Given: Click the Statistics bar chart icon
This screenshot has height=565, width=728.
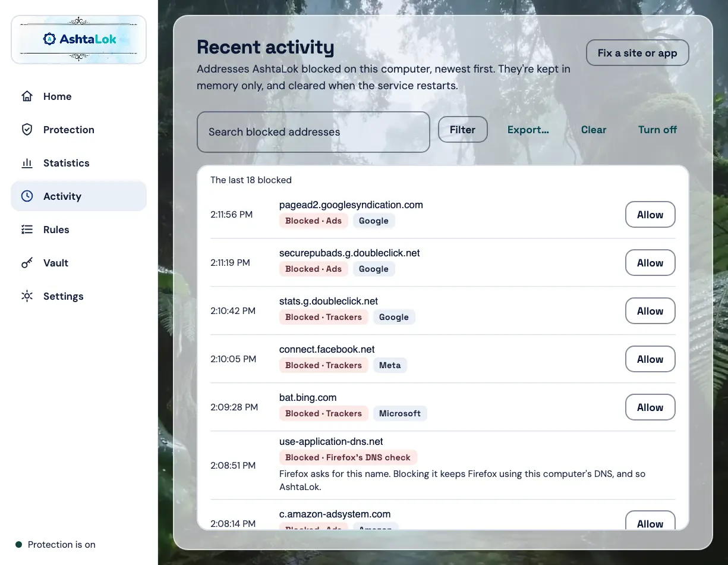Looking at the screenshot, I should pos(27,163).
